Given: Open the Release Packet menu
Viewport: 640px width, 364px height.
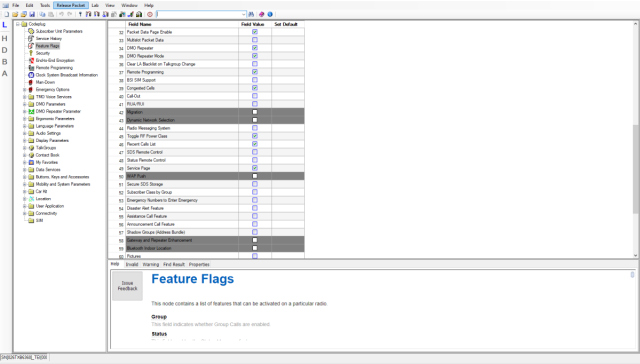Looking at the screenshot, I should 71,5.
